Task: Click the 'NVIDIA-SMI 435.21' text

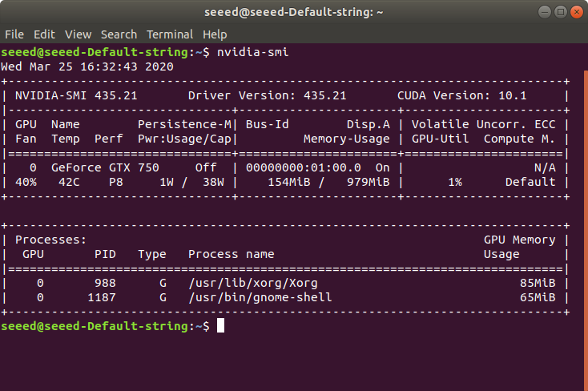Action: pos(76,95)
